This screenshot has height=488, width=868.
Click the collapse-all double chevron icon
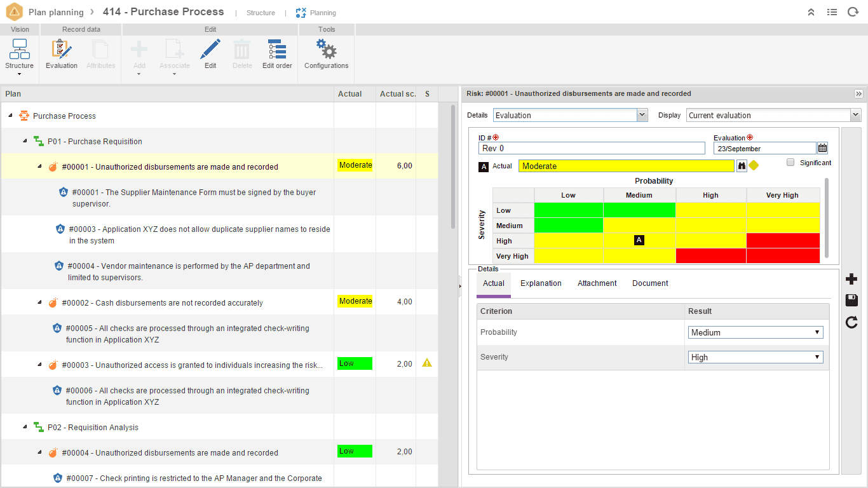811,12
